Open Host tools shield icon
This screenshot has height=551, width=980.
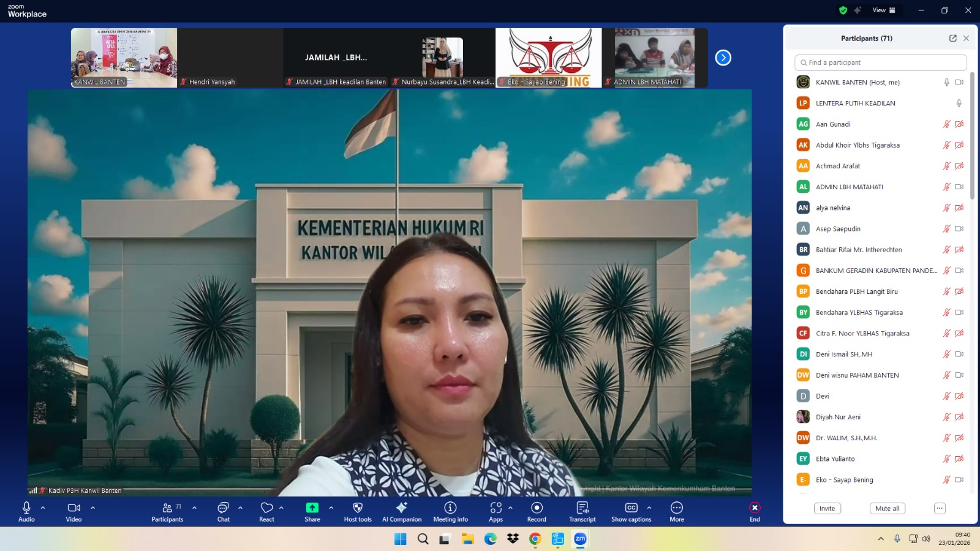click(x=358, y=508)
